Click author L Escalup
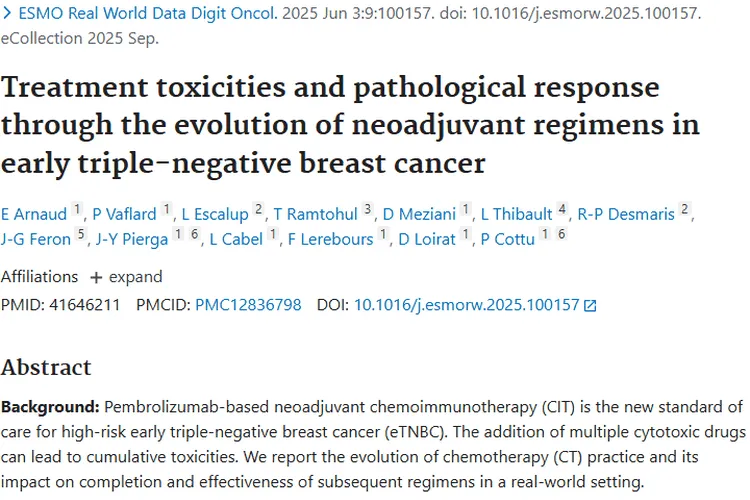 click(x=215, y=213)
